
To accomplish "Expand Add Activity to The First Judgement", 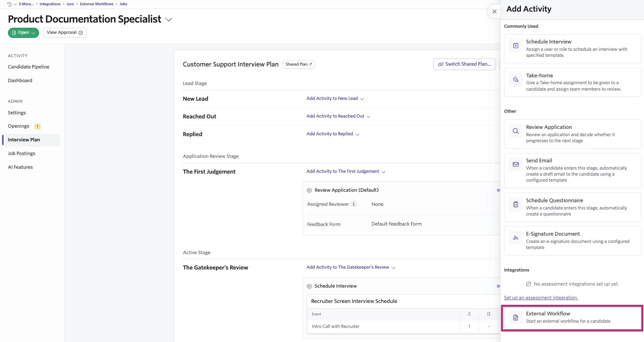I will [346, 172].
